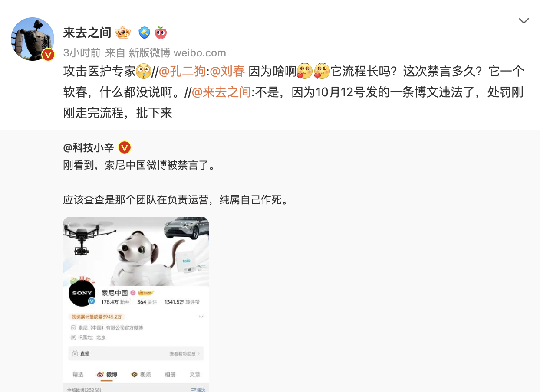The width and height of the screenshot is (540, 392).
Task: Open 来去之间 username link
Action: [87, 33]
